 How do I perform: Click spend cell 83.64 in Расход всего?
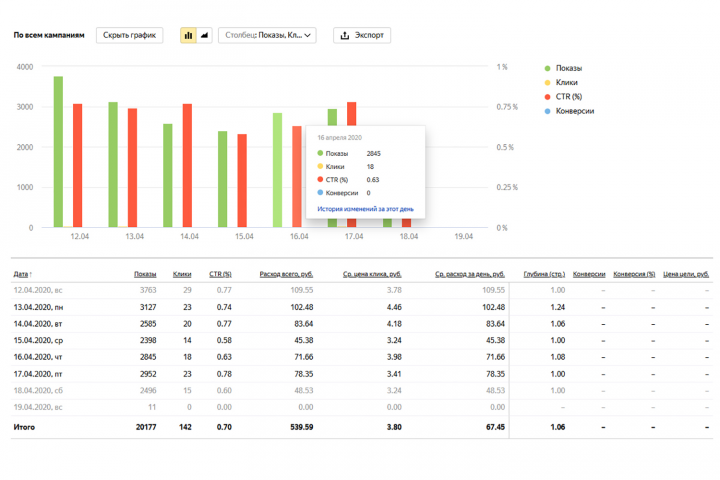point(304,324)
